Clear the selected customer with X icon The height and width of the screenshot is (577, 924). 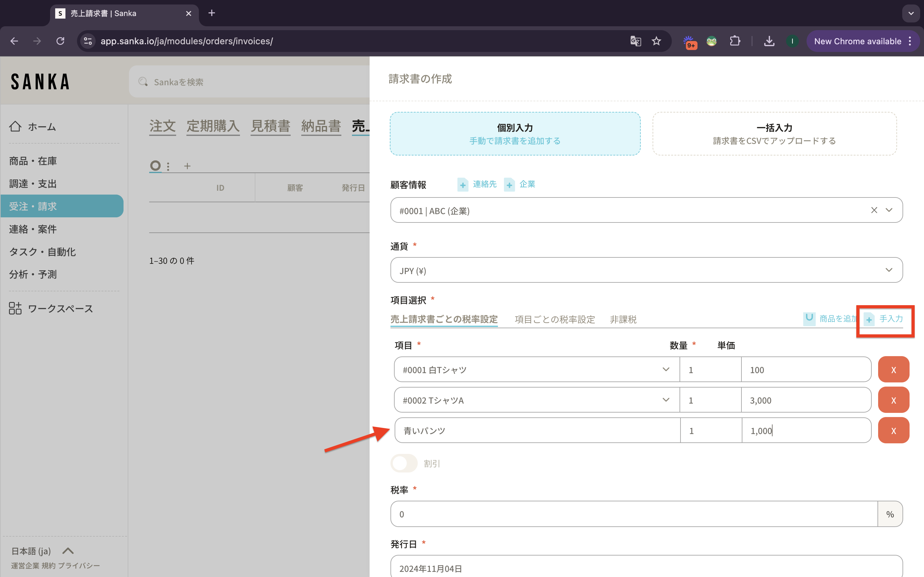[x=874, y=210]
